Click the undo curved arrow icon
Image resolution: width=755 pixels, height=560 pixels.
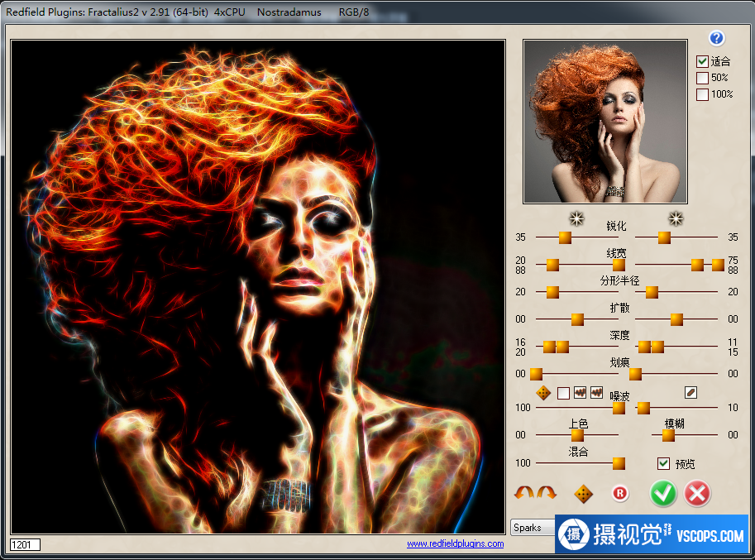click(x=523, y=493)
